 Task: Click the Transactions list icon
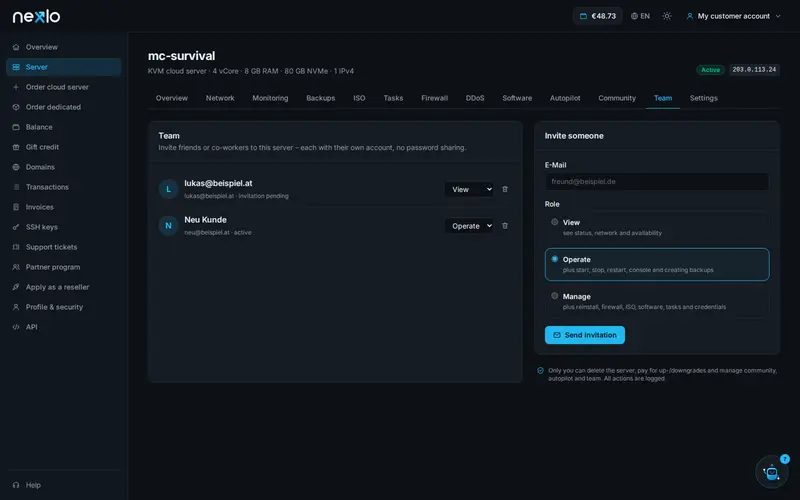pos(16,187)
